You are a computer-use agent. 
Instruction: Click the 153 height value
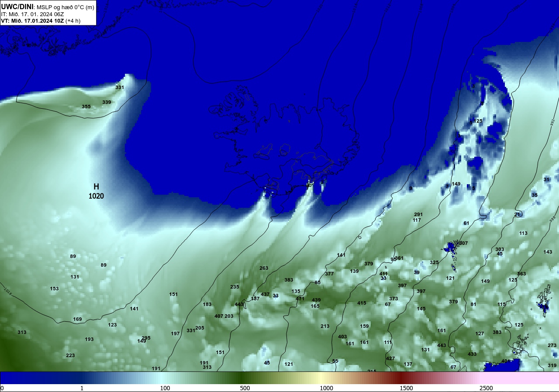pyautogui.click(x=54, y=289)
